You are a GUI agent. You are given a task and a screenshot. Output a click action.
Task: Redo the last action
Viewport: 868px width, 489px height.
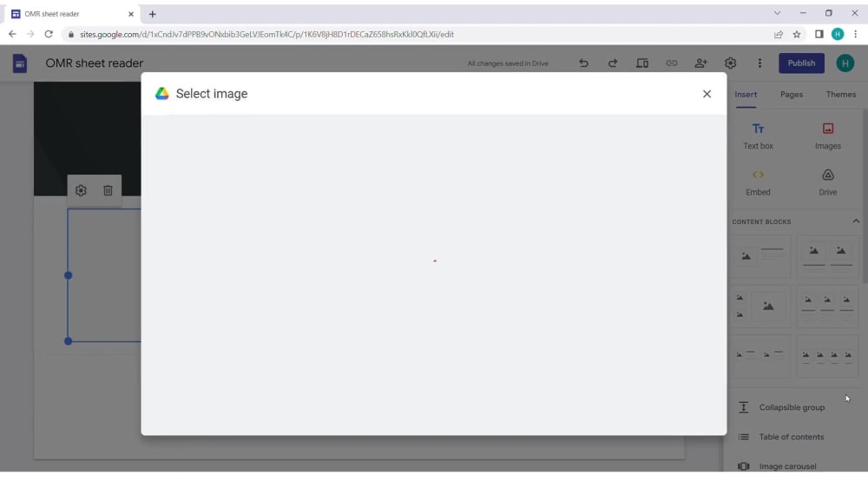click(613, 63)
